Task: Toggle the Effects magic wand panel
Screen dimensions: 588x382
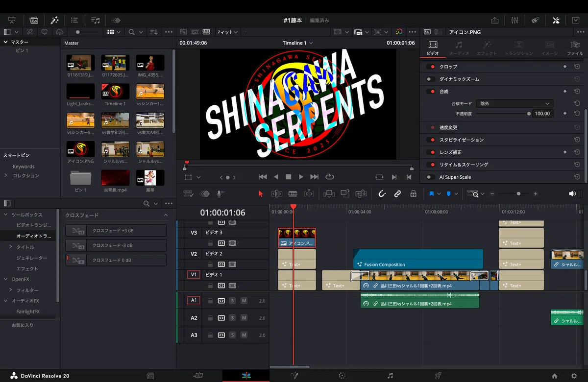Action: point(54,20)
